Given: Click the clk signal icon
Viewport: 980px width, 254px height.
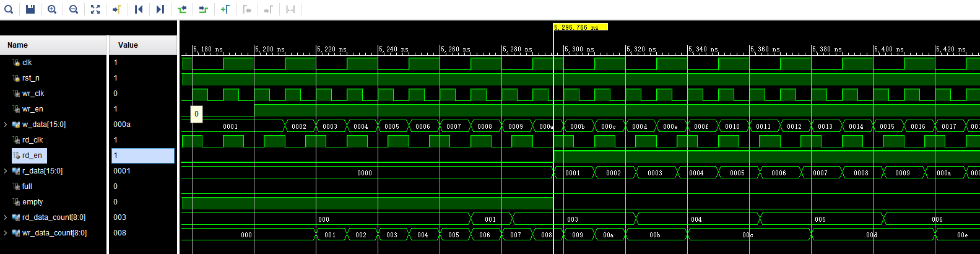Looking at the screenshot, I should click(x=16, y=63).
